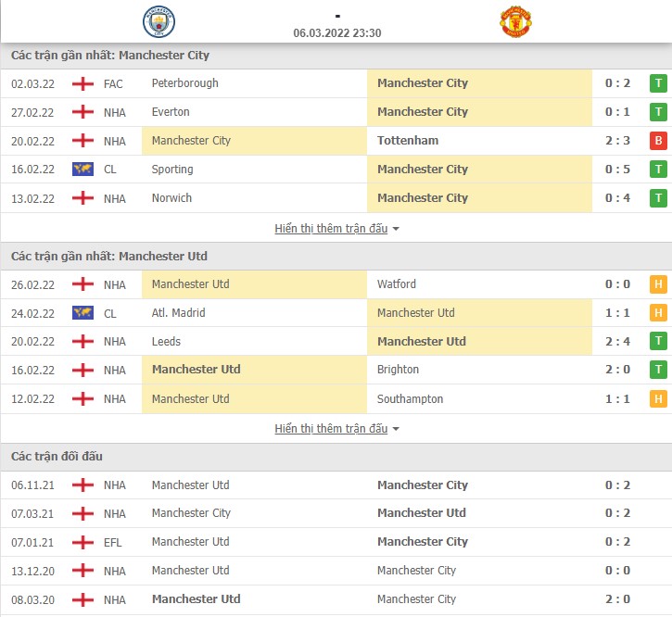Screen dimensions: 672x617
Task: Click the Manchester City club crest
Action: (x=158, y=21)
